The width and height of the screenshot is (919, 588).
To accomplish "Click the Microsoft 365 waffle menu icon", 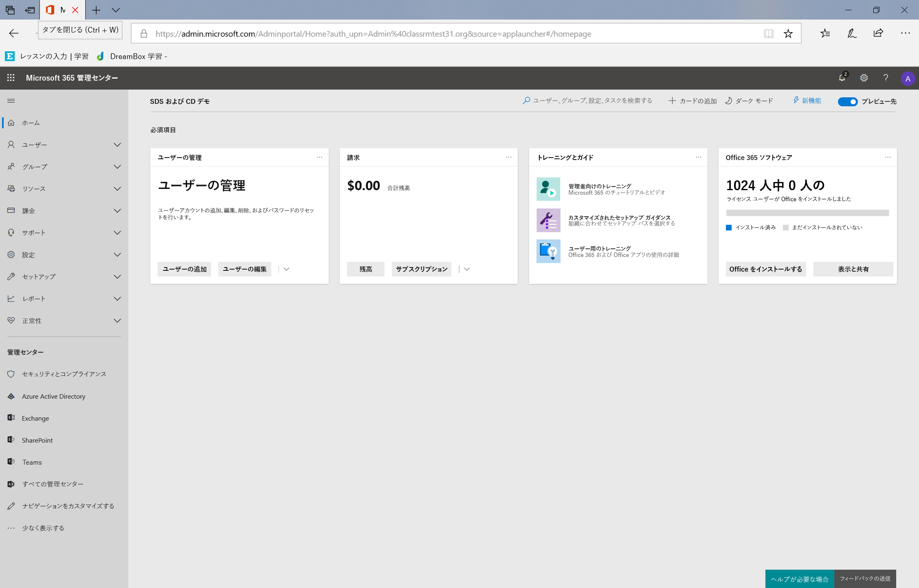I will (11, 78).
